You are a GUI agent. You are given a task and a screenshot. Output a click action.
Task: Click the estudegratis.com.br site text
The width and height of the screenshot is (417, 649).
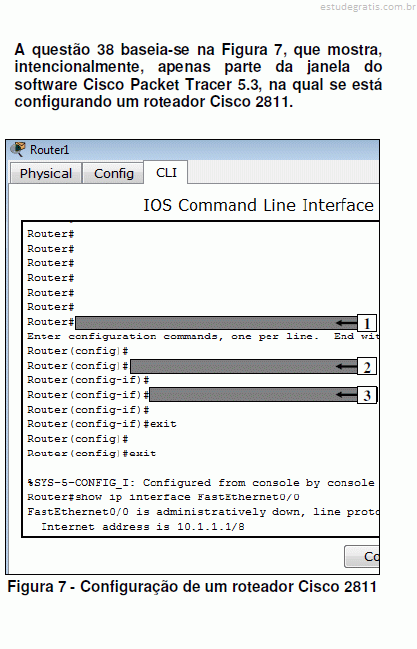pos(368,7)
